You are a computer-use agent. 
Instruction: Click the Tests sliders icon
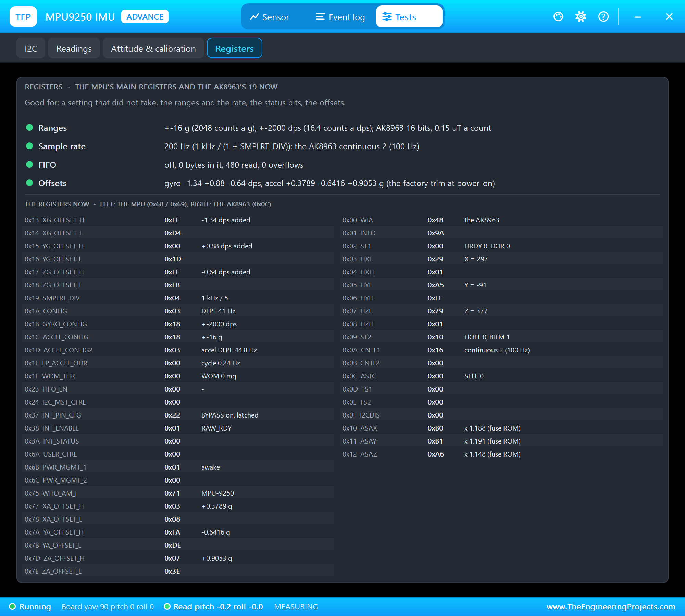coord(387,17)
